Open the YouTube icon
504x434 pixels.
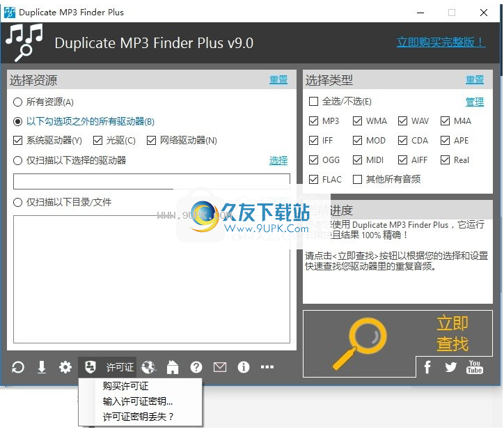[x=475, y=367]
